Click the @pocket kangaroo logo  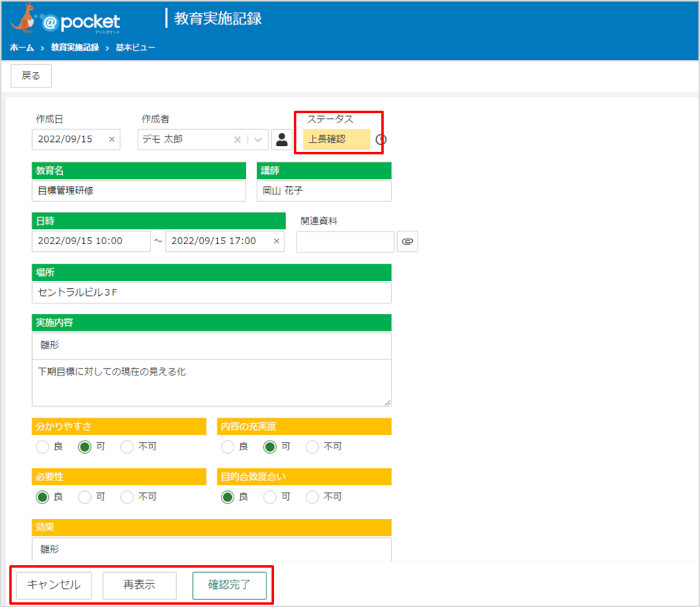[x=65, y=19]
